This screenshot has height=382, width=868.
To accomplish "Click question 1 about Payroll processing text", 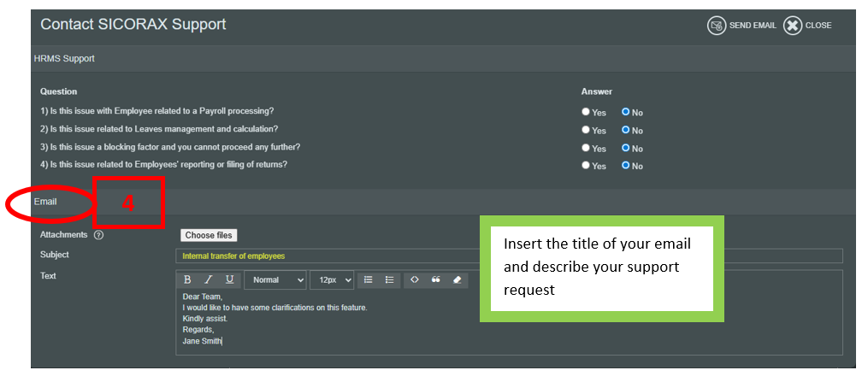I will (156, 110).
